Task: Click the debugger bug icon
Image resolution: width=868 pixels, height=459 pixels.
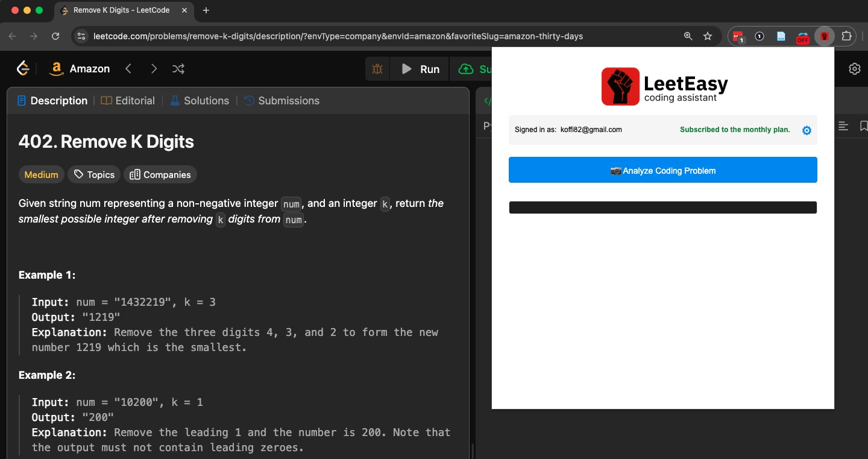Action: [377, 69]
